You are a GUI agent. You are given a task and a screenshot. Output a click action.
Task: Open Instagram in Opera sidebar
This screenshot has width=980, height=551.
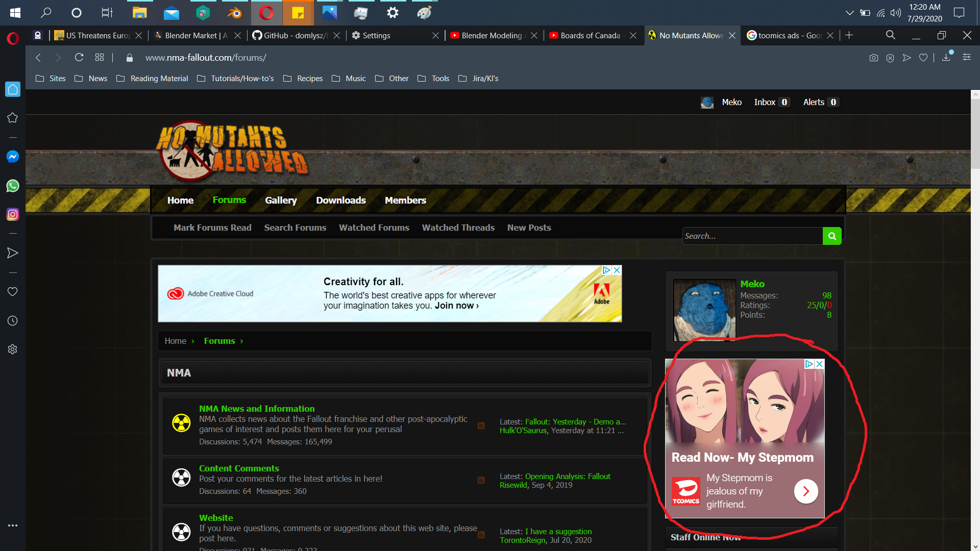pos(13,215)
